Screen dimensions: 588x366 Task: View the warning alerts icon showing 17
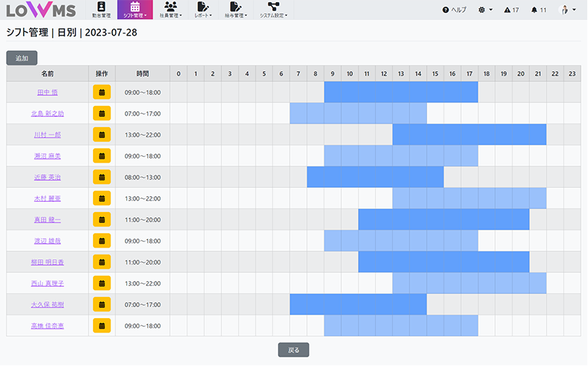[511, 10]
